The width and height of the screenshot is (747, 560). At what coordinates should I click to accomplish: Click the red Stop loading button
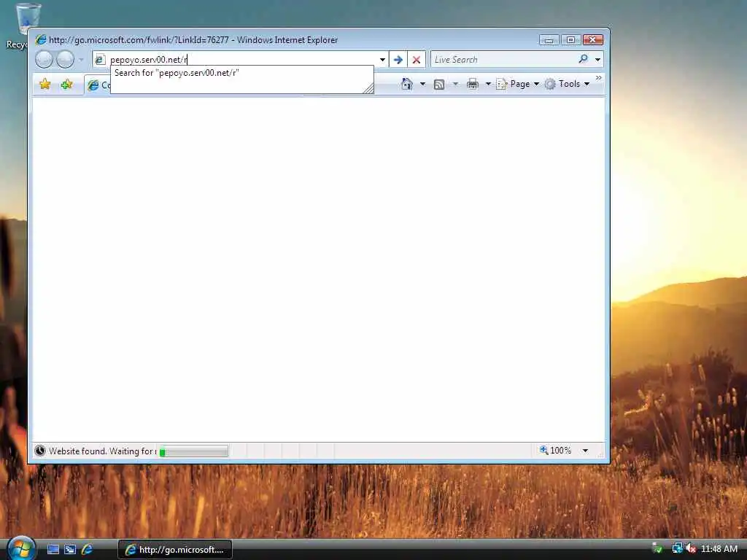pos(417,60)
